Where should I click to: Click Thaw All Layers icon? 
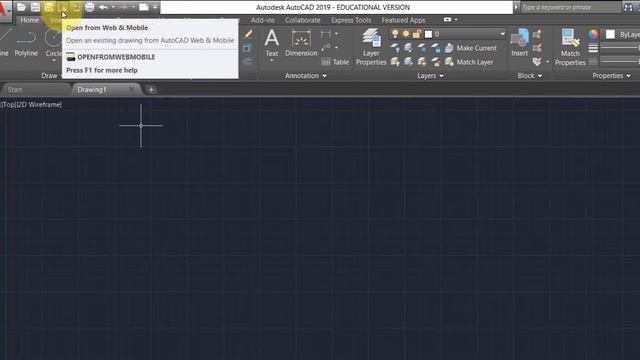422,62
